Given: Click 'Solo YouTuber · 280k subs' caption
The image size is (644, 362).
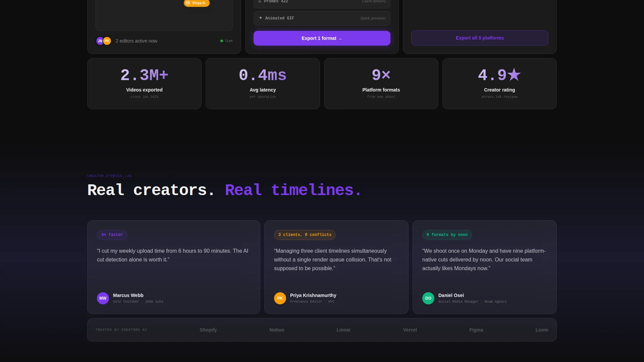Looking at the screenshot, I should (138, 302).
